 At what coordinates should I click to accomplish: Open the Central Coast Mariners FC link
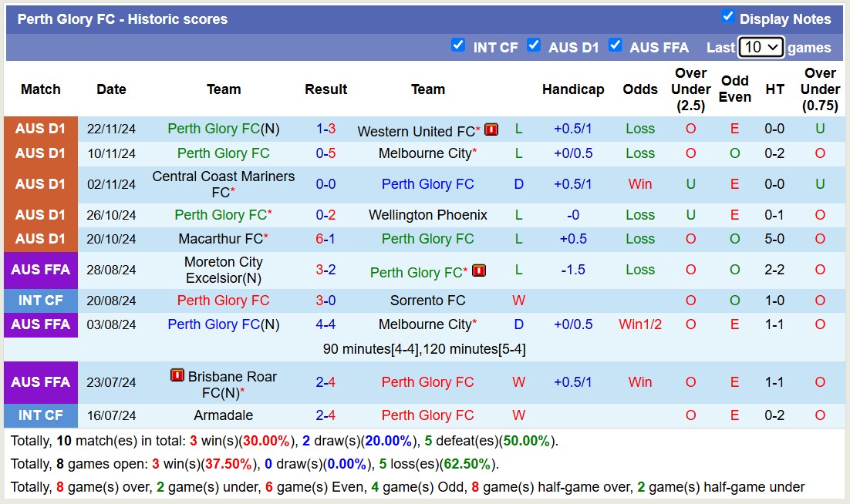point(223,183)
